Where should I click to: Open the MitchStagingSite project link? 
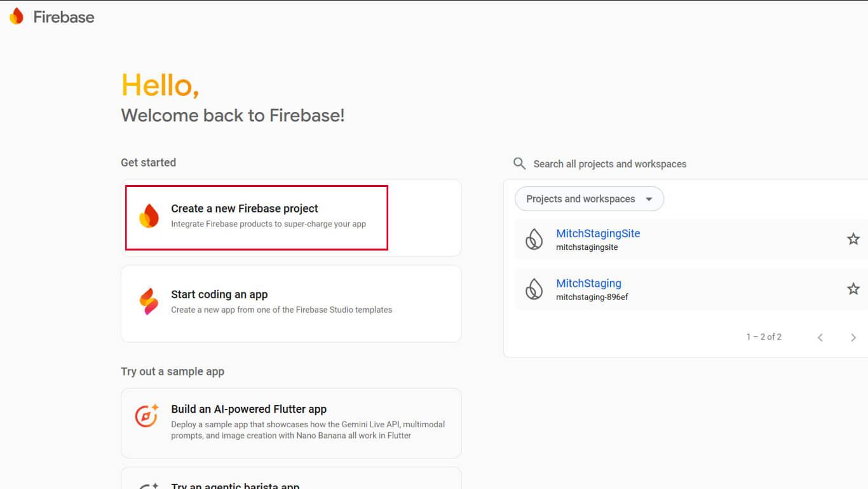tap(598, 233)
